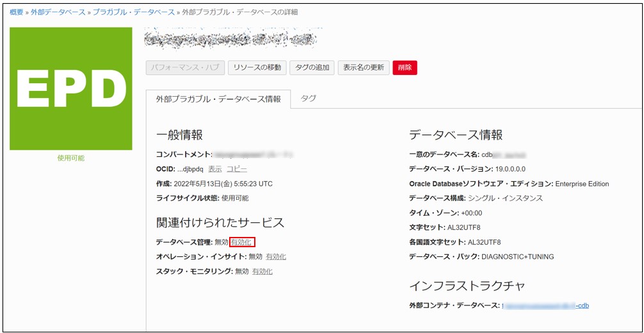Enable オペレーション・インサイト via 有効化 link

(276, 257)
